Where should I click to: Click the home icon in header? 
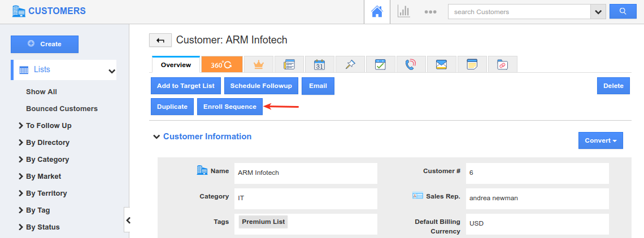tap(377, 11)
